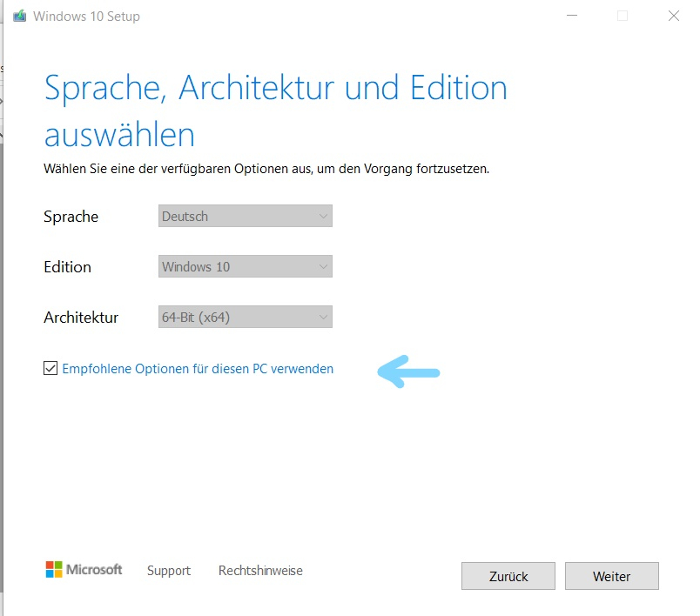Click the 'Architektur' field label

click(81, 318)
